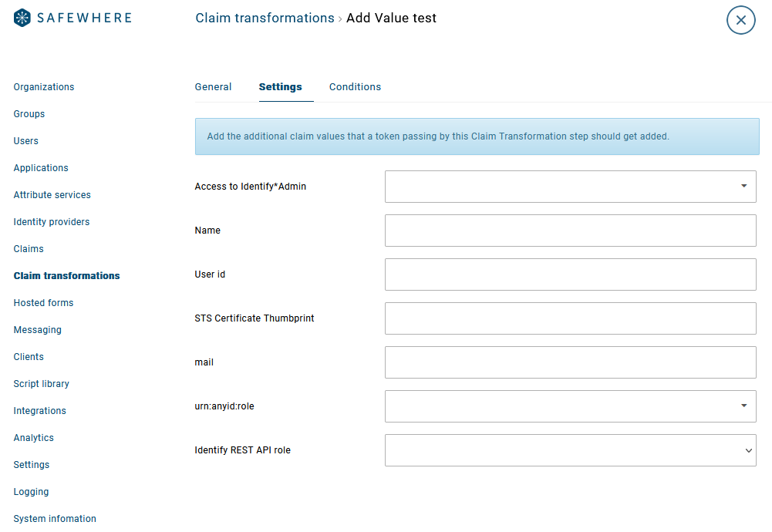Click the Claim transformations breadcrumb link
This screenshot has width=772, height=532.
(265, 19)
